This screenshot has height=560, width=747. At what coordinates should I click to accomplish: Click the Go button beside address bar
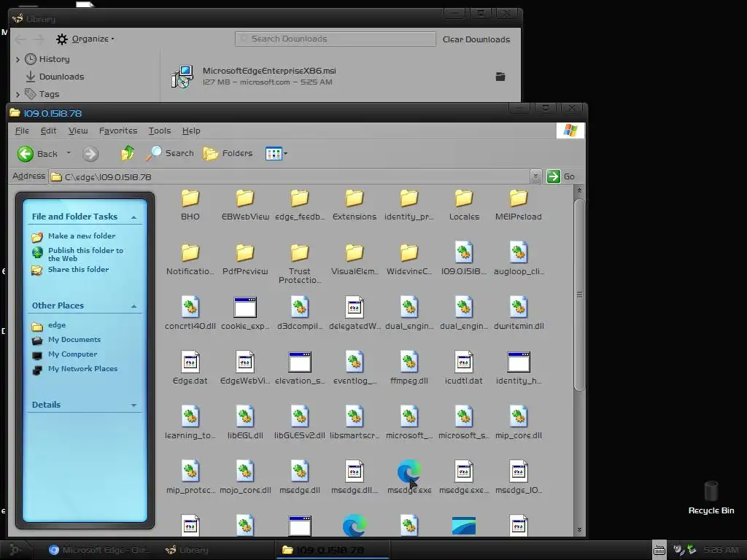561,176
